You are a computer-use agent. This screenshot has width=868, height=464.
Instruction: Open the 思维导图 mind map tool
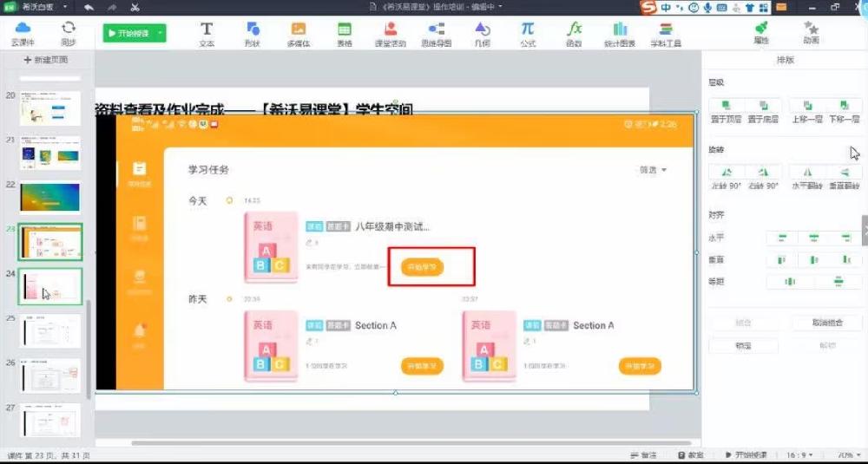(x=437, y=35)
